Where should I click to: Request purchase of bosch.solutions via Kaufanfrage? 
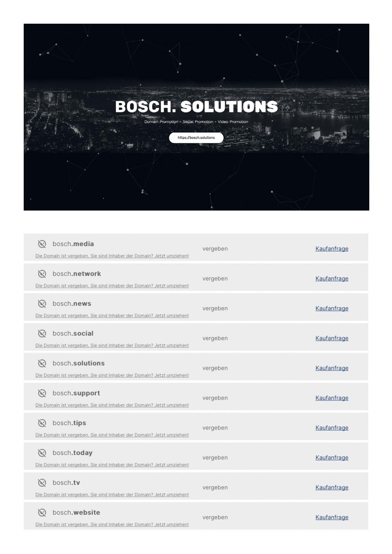[x=332, y=368]
